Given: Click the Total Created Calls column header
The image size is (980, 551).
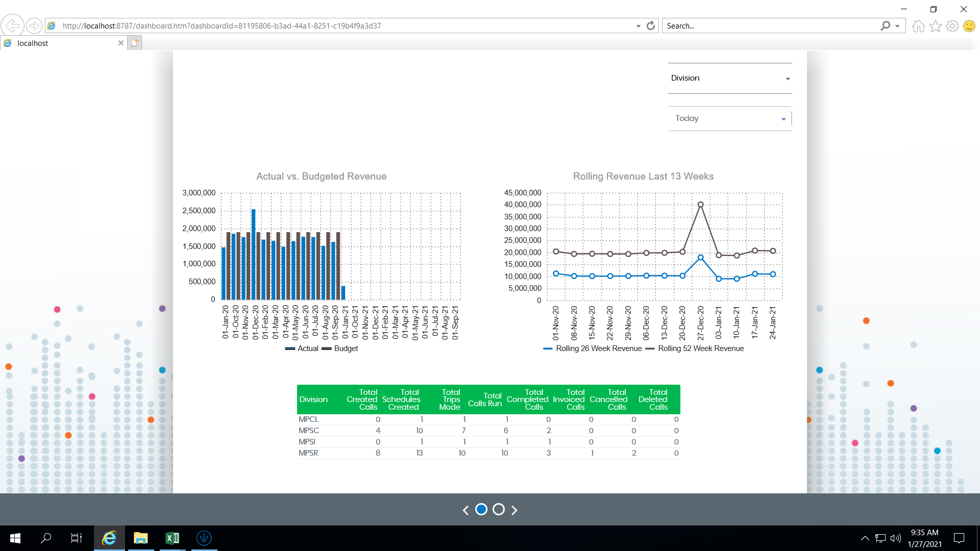Looking at the screenshot, I should [362, 399].
